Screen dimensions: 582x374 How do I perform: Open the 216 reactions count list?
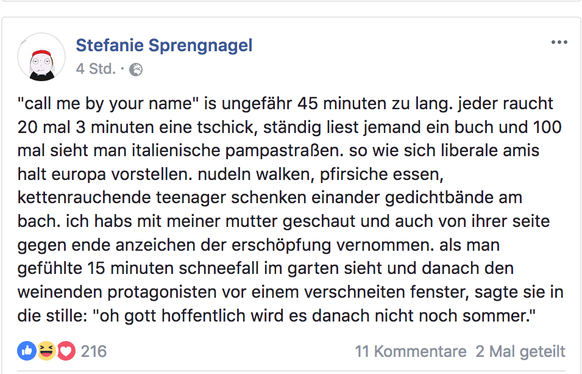pos(94,351)
